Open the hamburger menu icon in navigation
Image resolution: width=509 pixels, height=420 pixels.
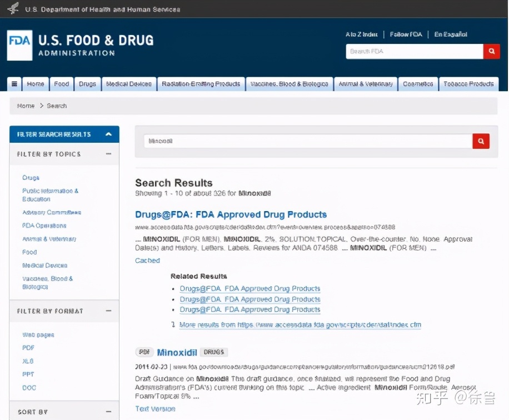(14, 84)
